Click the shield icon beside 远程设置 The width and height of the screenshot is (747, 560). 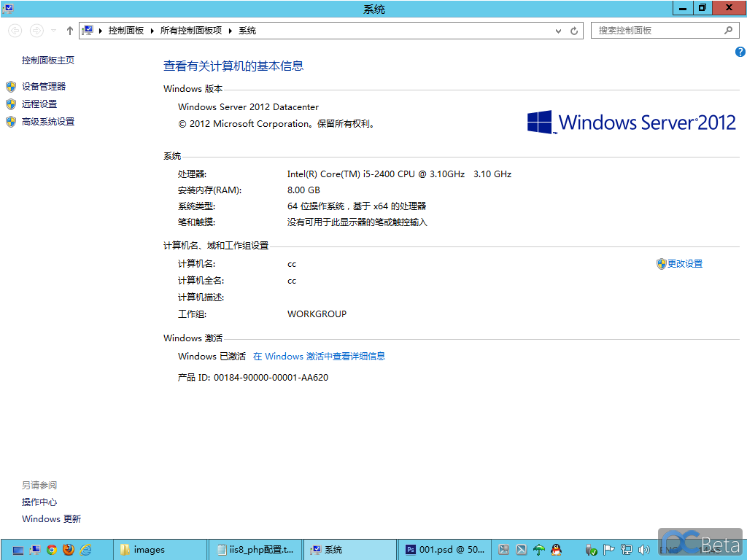(11, 104)
